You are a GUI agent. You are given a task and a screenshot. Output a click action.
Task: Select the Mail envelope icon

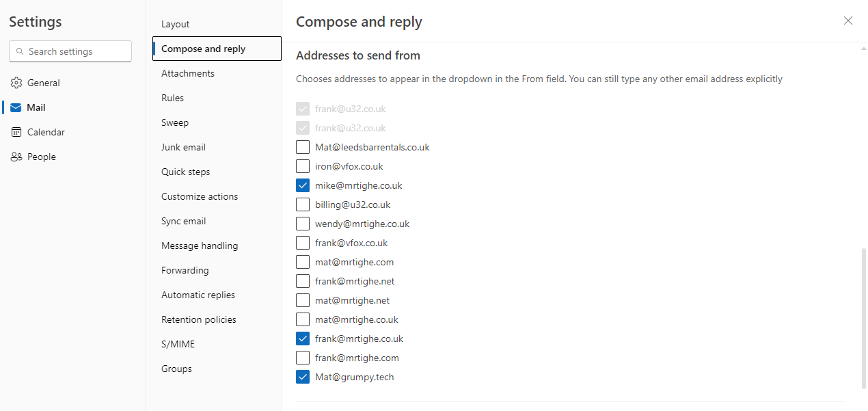point(16,107)
